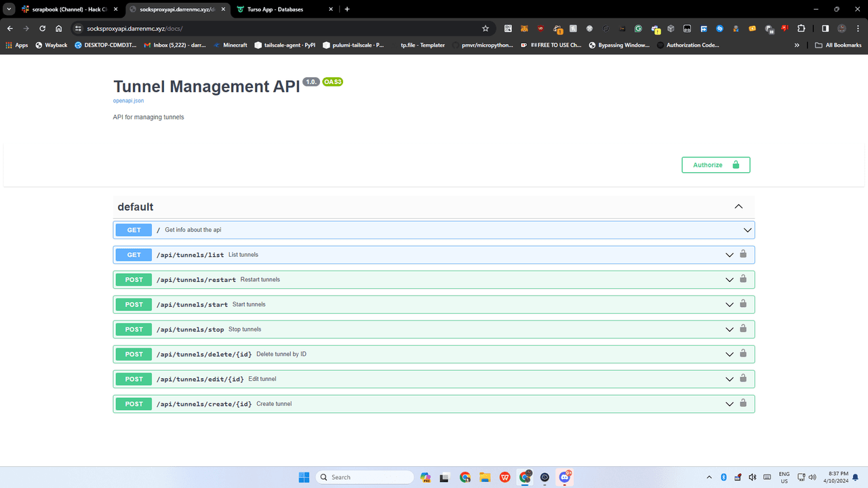Screen dimensions: 868x488
Task: Expand the Edit tunnel endpoint chevron
Action: [x=730, y=379]
